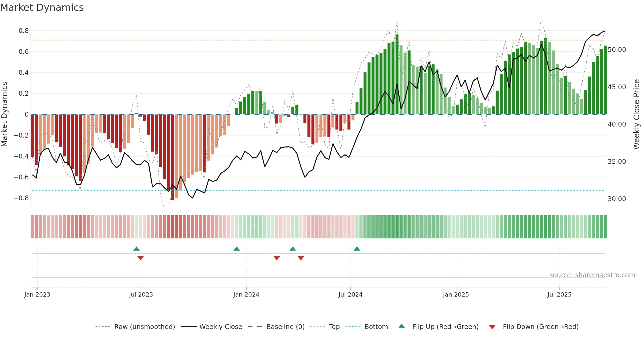Click the vertical Market Dynamics axis title

click(x=4, y=114)
